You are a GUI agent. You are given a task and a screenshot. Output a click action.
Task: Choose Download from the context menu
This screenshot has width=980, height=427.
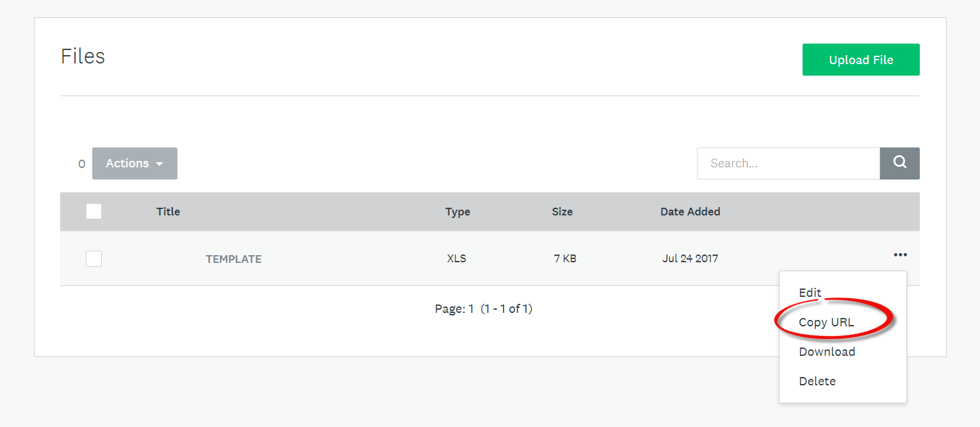click(x=827, y=351)
